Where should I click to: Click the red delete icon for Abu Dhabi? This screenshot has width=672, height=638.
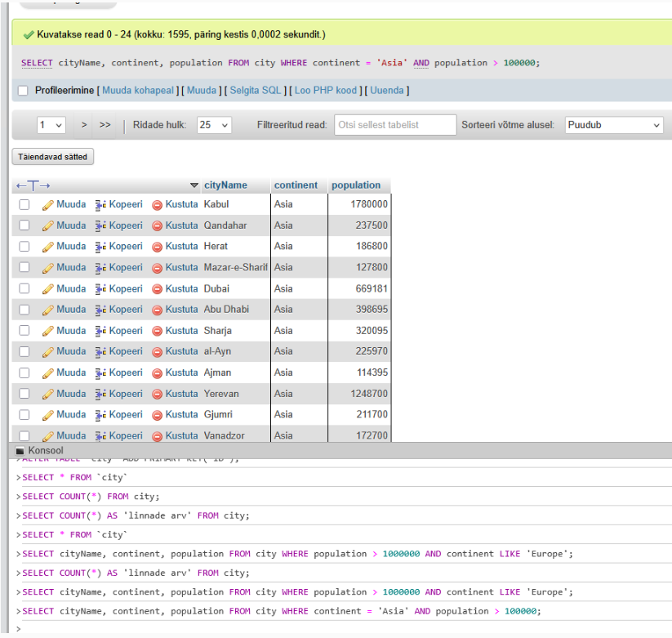coord(158,310)
